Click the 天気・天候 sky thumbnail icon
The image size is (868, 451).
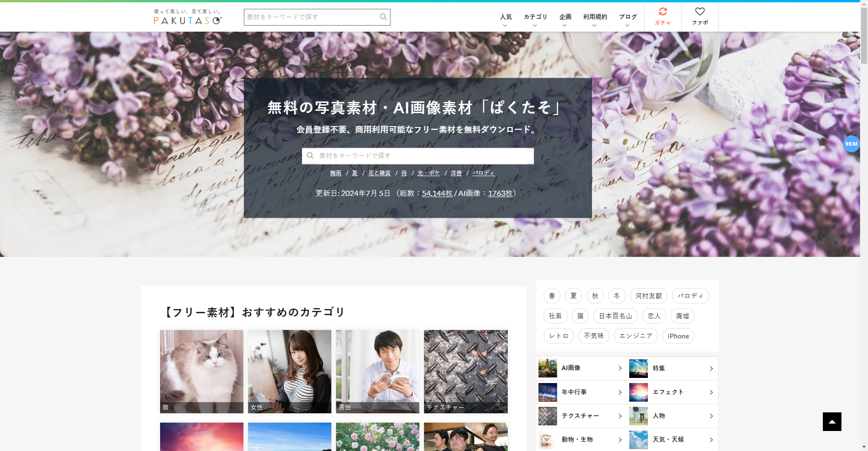639,439
